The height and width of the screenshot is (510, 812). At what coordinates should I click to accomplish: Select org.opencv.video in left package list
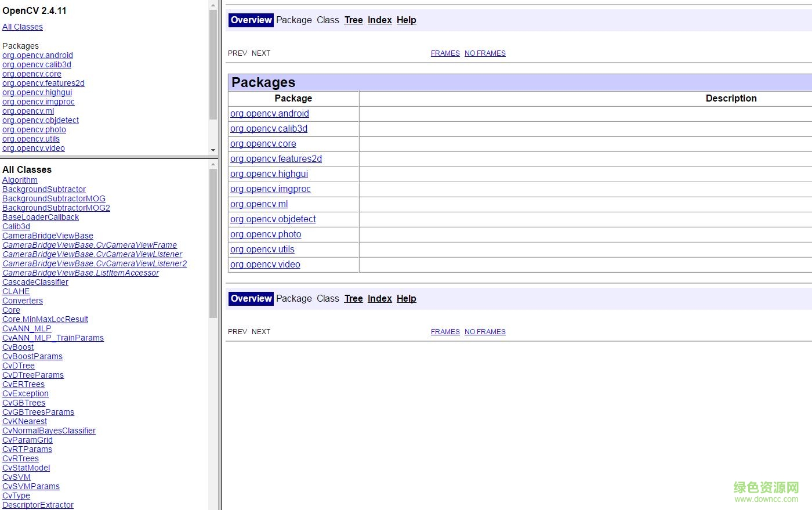pos(34,149)
